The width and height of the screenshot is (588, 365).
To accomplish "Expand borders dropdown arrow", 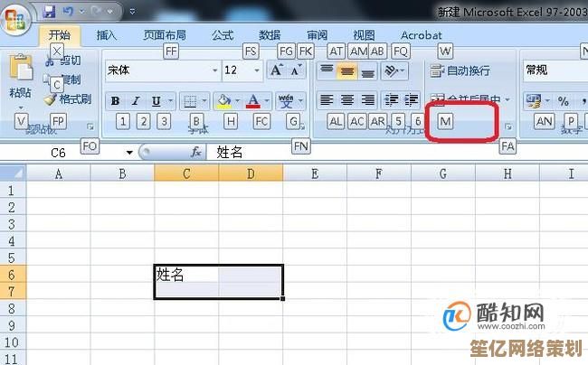I will point(204,101).
